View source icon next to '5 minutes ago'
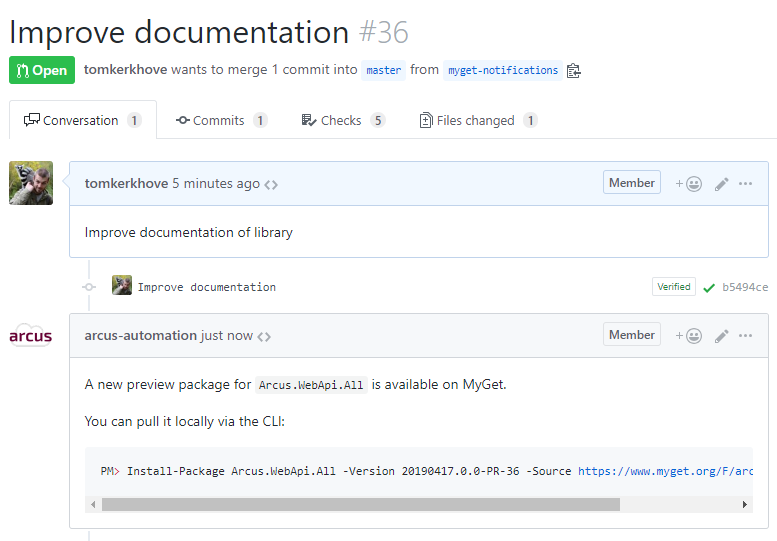The width and height of the screenshot is (777, 541). [271, 185]
